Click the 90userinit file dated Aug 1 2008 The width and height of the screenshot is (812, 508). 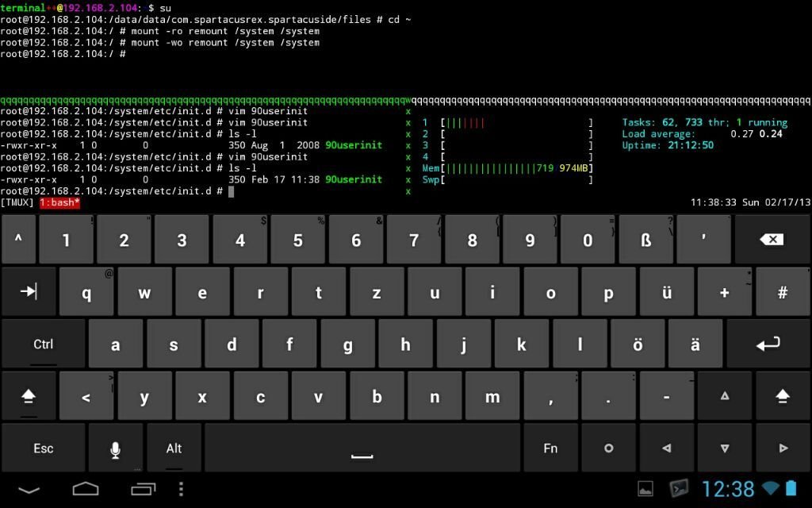[x=354, y=145]
